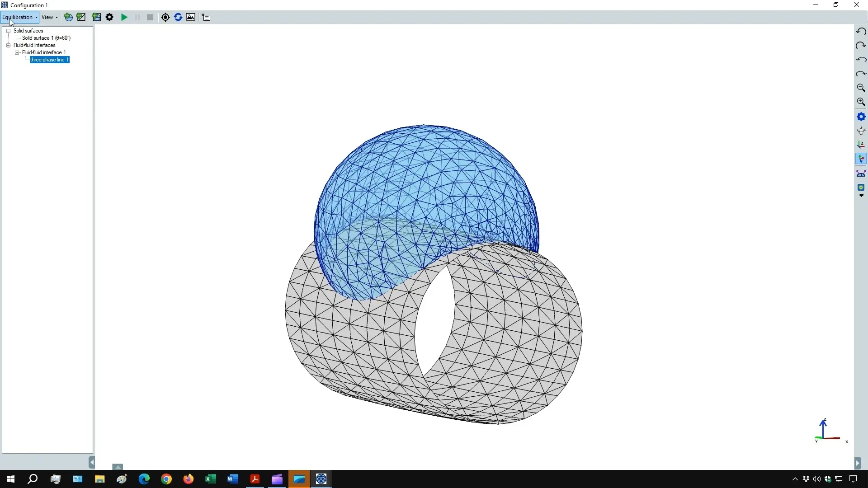Click the refresh/reload icon in the toolbar

pos(178,17)
